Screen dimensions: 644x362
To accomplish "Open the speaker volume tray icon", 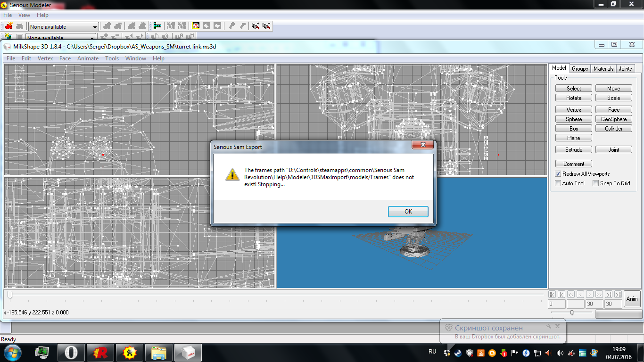I will click(x=560, y=353).
